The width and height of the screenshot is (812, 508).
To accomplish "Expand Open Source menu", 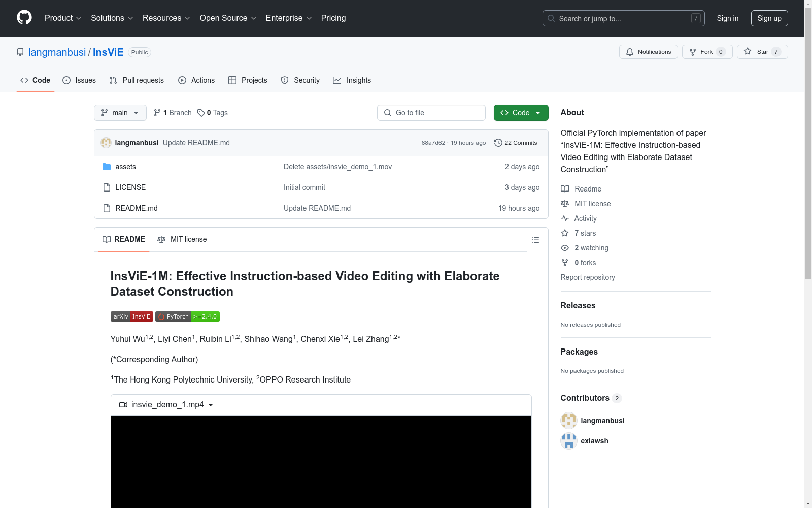I will tap(228, 18).
